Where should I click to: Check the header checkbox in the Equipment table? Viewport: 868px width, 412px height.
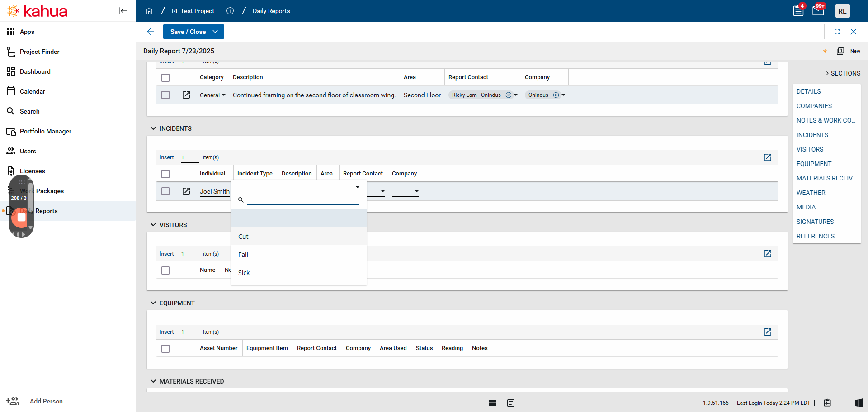[x=165, y=348]
